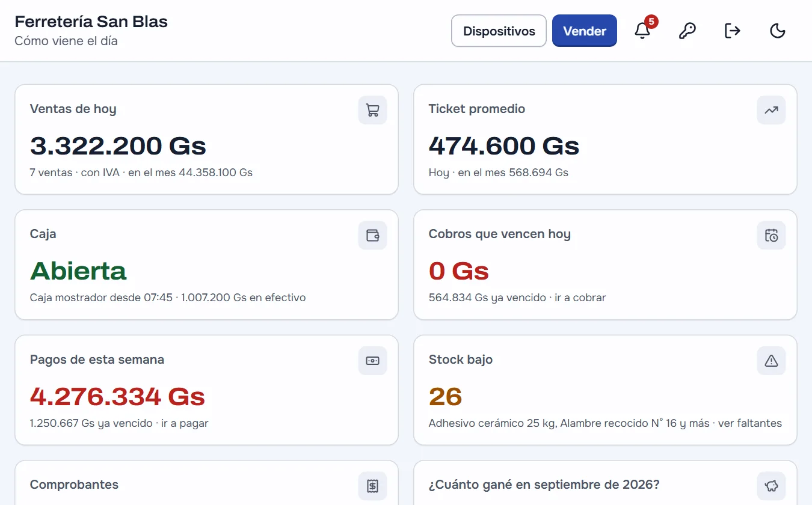Click the wallet icon in the Caja card
Image resolution: width=812 pixels, height=505 pixels.
373,235
